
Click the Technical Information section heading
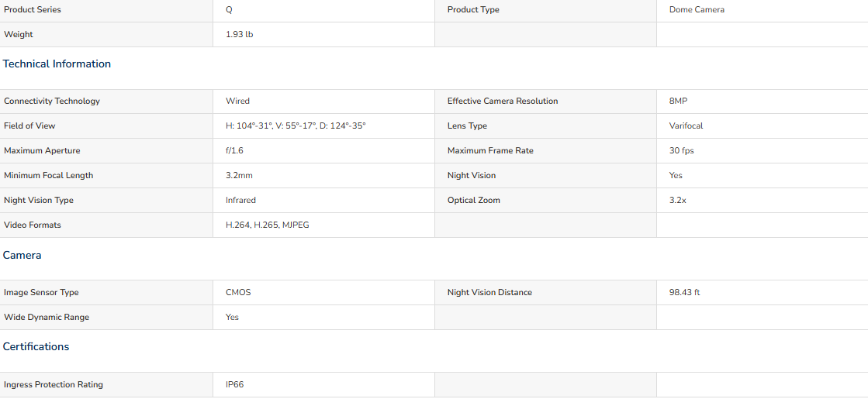[x=57, y=64]
